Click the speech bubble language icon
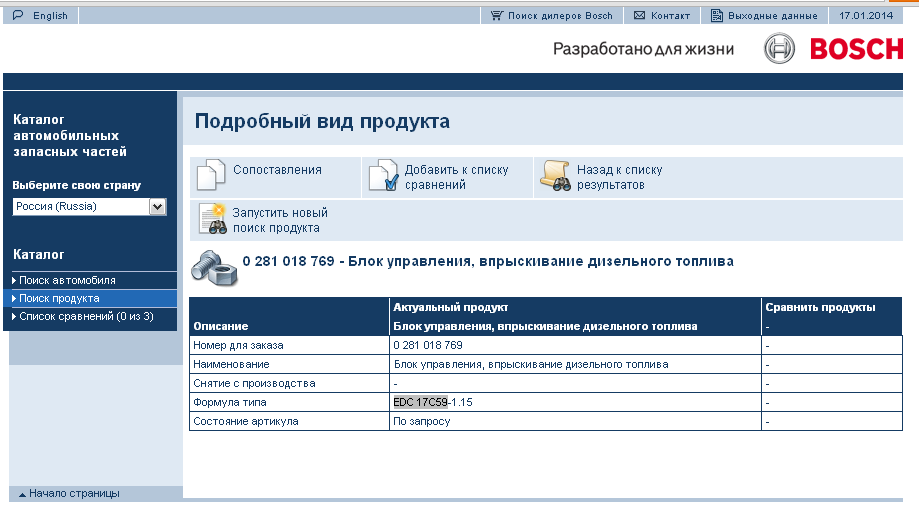Screen dimensions: 919x506 click(x=18, y=15)
